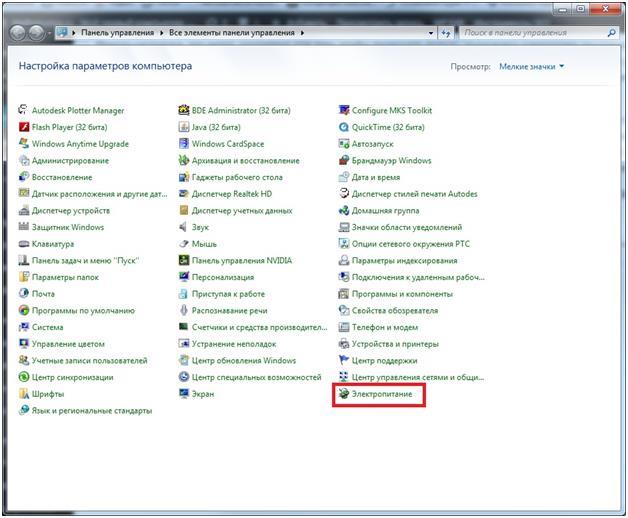Open the Configure MKS Toolkit icon

pos(344,110)
